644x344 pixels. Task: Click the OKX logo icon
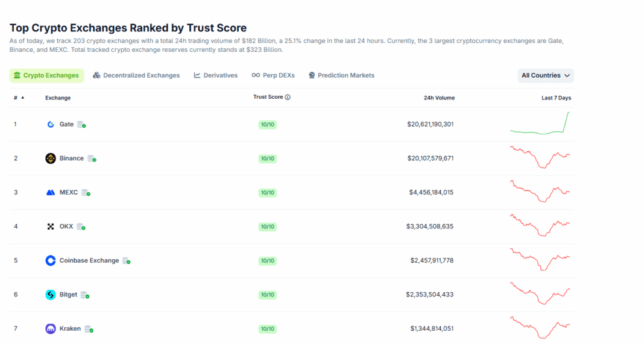[51, 227]
